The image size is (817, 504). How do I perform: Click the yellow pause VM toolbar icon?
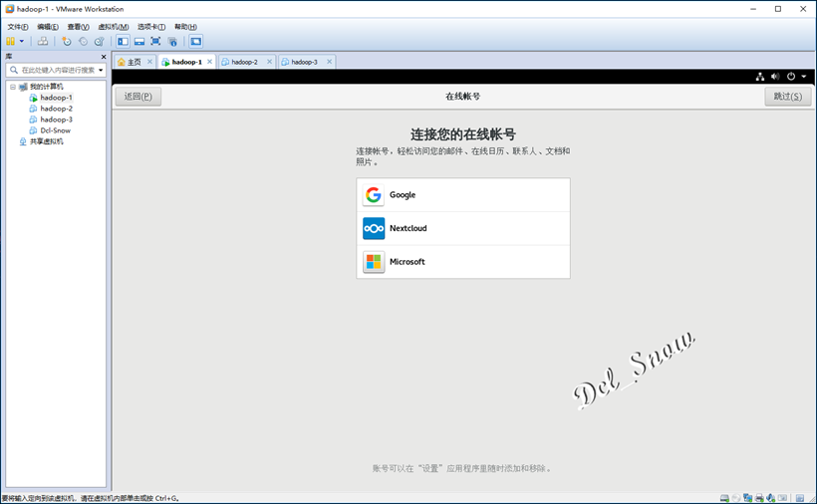(10, 41)
